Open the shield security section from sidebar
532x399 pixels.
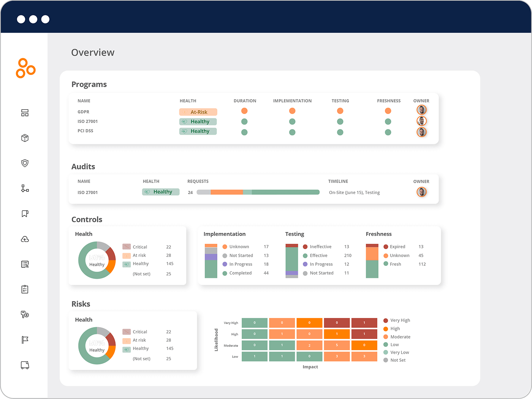coord(24,163)
